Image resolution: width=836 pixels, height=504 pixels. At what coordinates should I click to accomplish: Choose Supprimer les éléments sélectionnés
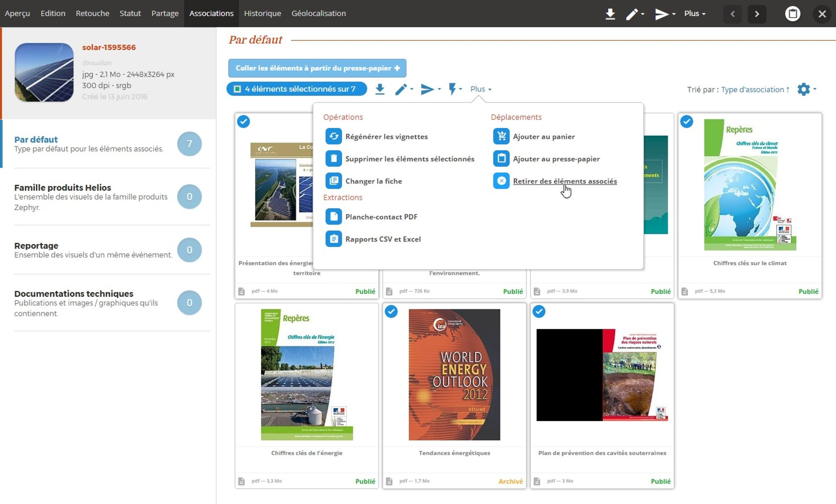(410, 159)
